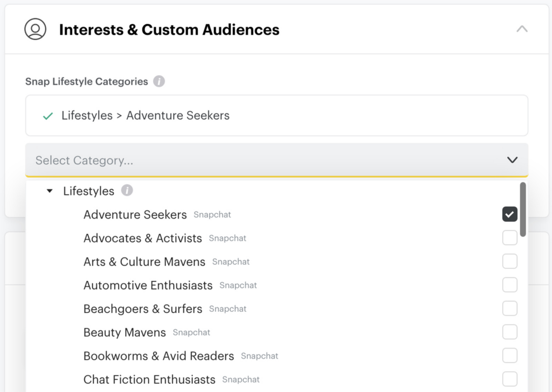Screen dimensions: 552x392
Task: Click the Snapchat label beside Beauty Mavens
Action: pos(191,333)
